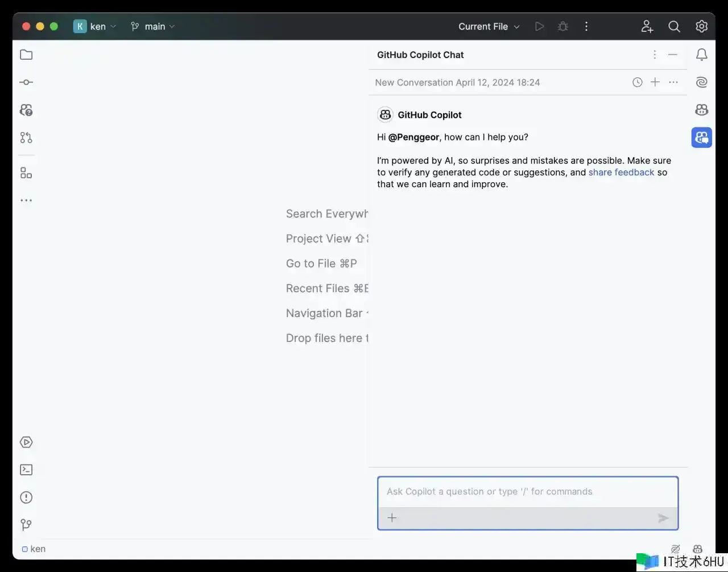Open the Pull Requests tool window
This screenshot has height=572, width=728.
point(26,137)
